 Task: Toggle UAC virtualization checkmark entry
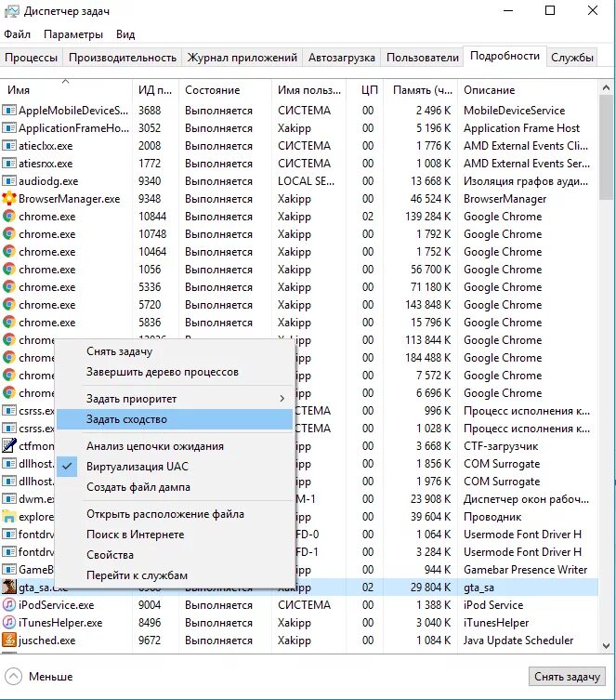point(175,467)
